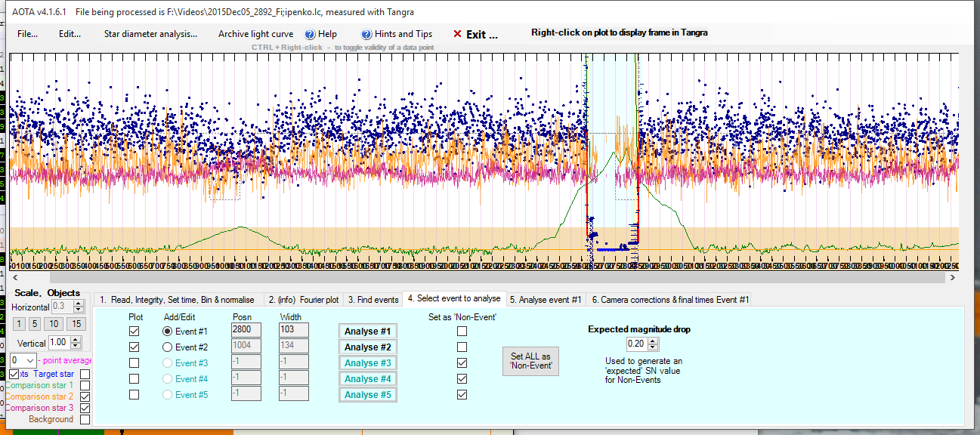Increase the Horizontal scale value
Screen dimensions: 980x435
pyautogui.click(x=79, y=304)
